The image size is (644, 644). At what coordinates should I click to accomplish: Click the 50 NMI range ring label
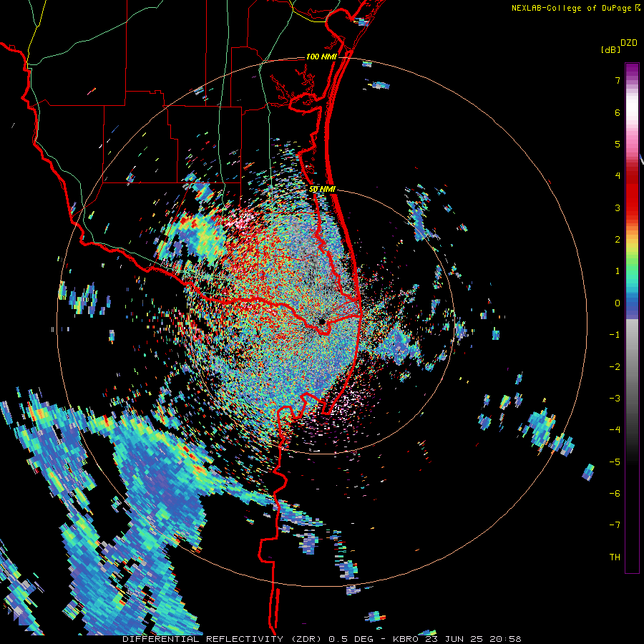tap(322, 189)
